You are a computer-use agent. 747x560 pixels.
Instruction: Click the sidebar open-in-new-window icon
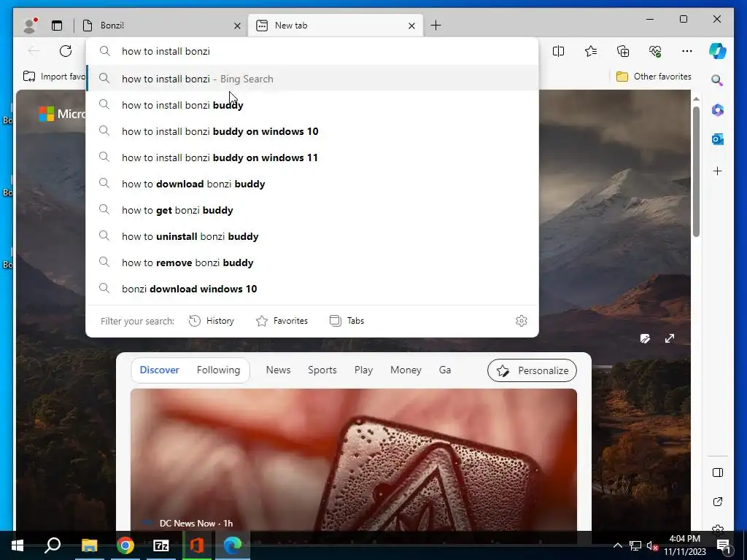click(x=718, y=502)
